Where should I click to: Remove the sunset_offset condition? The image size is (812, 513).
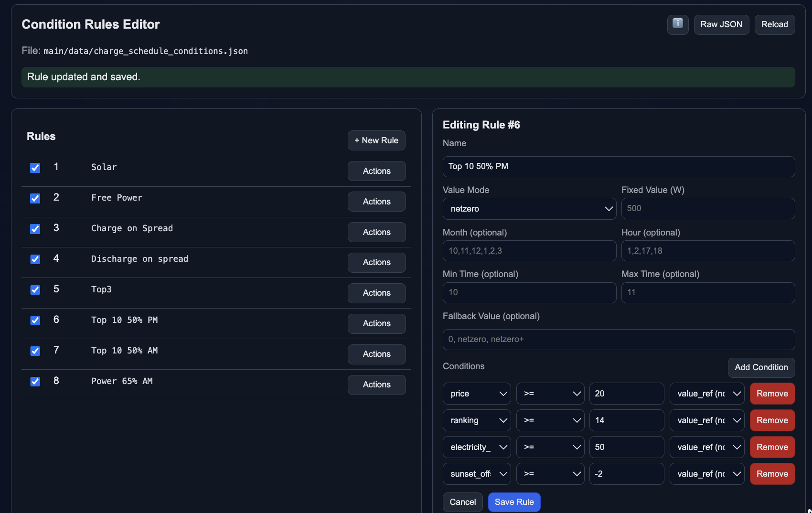point(772,474)
